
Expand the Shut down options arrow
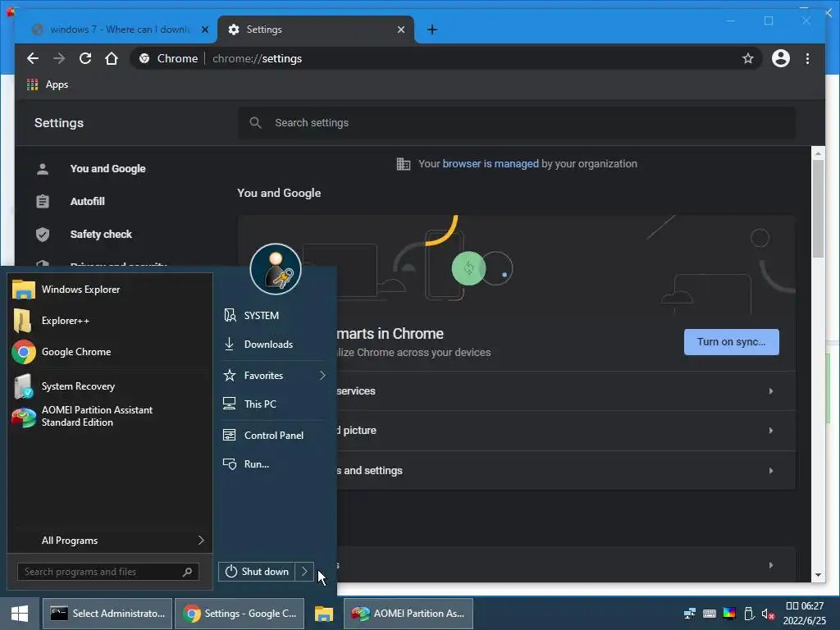tap(304, 572)
